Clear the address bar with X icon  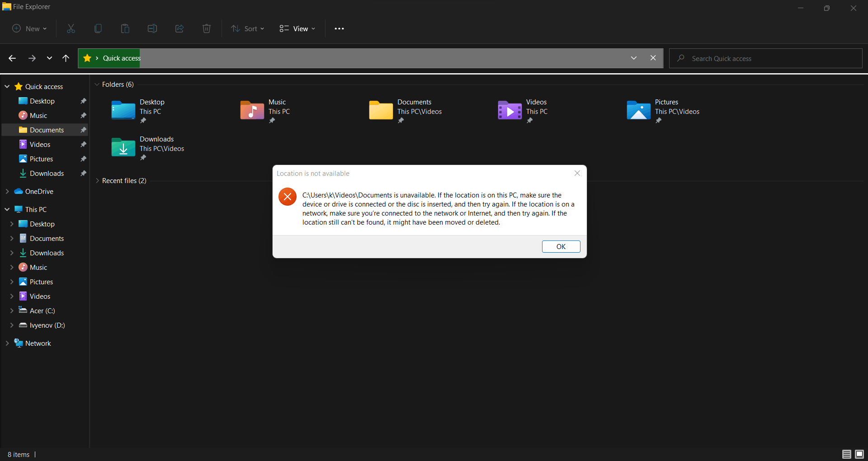click(653, 58)
